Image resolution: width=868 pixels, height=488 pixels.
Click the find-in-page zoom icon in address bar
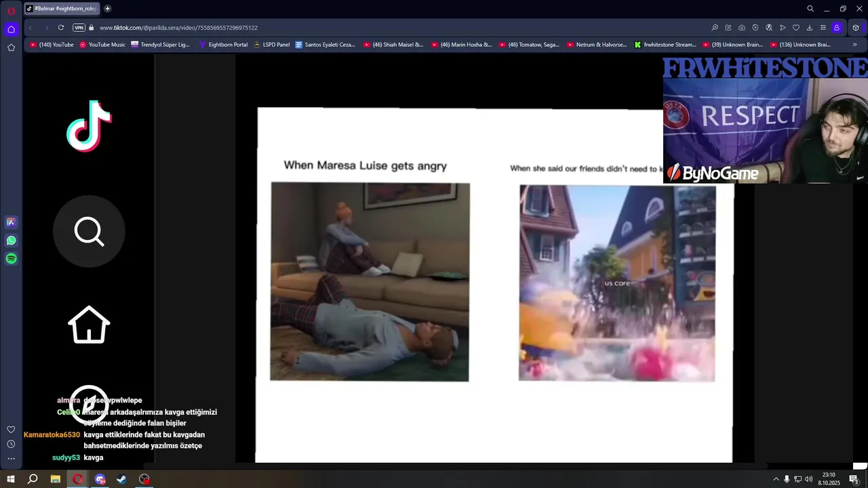coord(715,28)
